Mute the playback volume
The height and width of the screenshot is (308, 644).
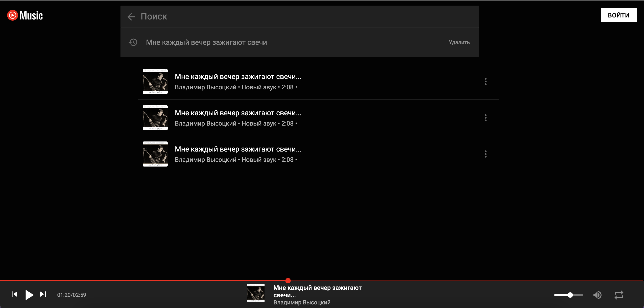(598, 295)
